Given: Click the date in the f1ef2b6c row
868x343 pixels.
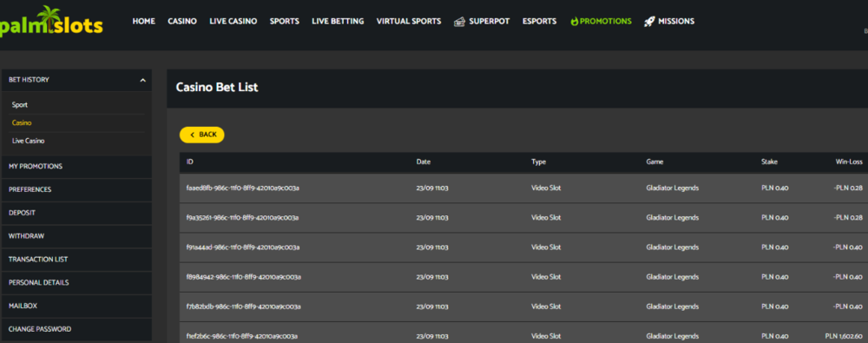Looking at the screenshot, I should point(432,336).
